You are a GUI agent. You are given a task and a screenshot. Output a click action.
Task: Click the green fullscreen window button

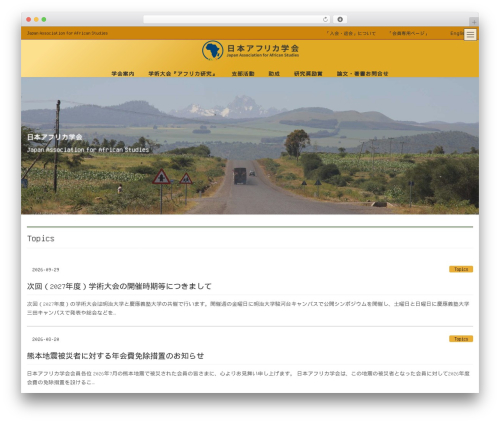coord(44,20)
